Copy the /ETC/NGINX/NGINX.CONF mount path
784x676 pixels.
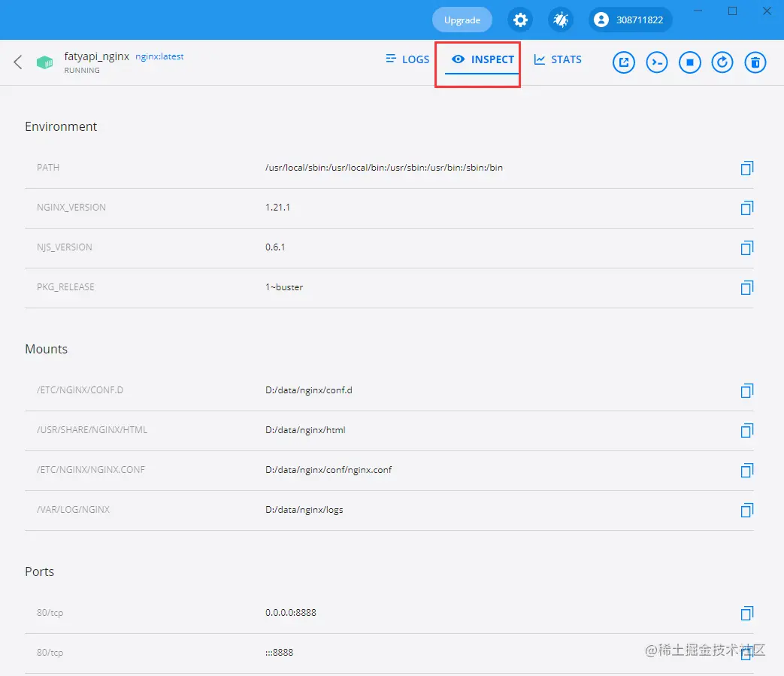click(x=747, y=470)
